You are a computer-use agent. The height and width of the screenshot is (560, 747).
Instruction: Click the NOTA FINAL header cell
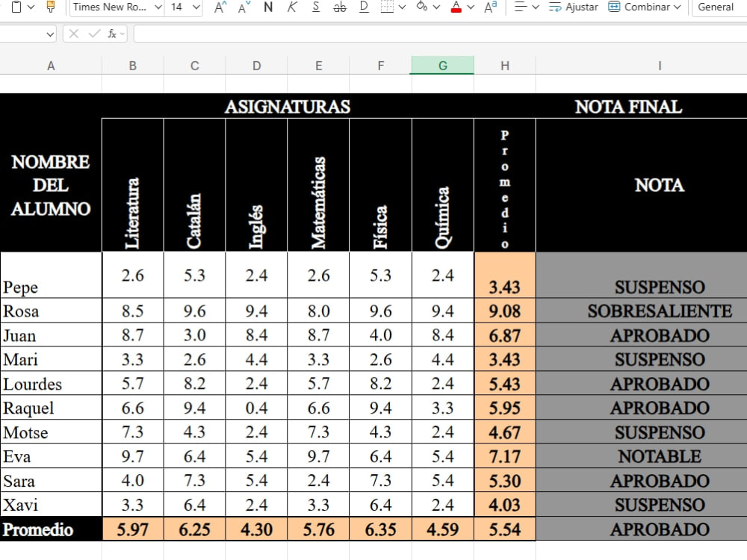point(629,106)
